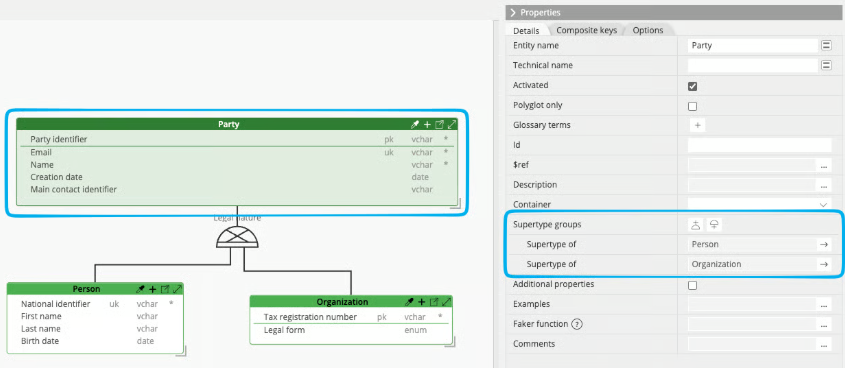Add attribute using Organization's plus icon
This screenshot has height=368, width=845.
(x=421, y=302)
